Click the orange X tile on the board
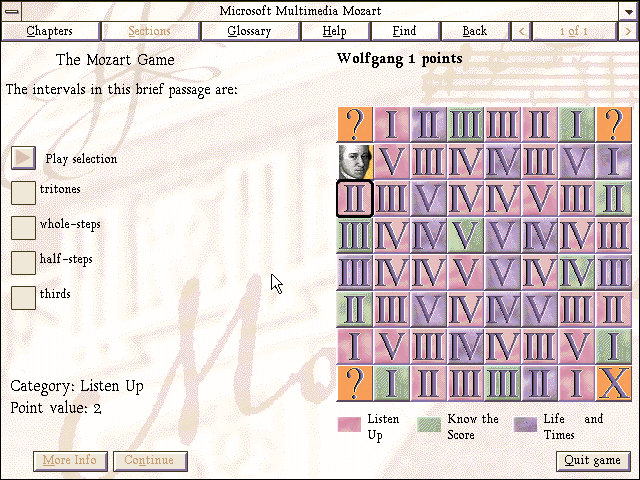 613,383
